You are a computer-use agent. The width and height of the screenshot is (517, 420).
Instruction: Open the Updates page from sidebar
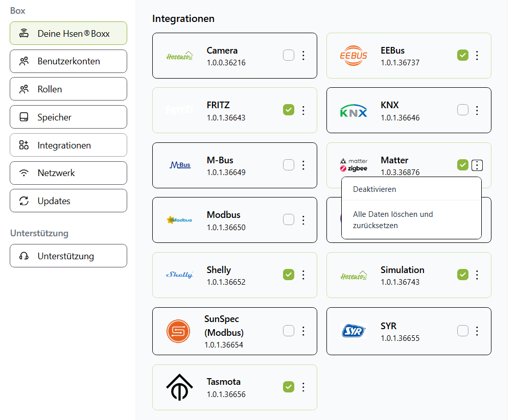(x=68, y=201)
